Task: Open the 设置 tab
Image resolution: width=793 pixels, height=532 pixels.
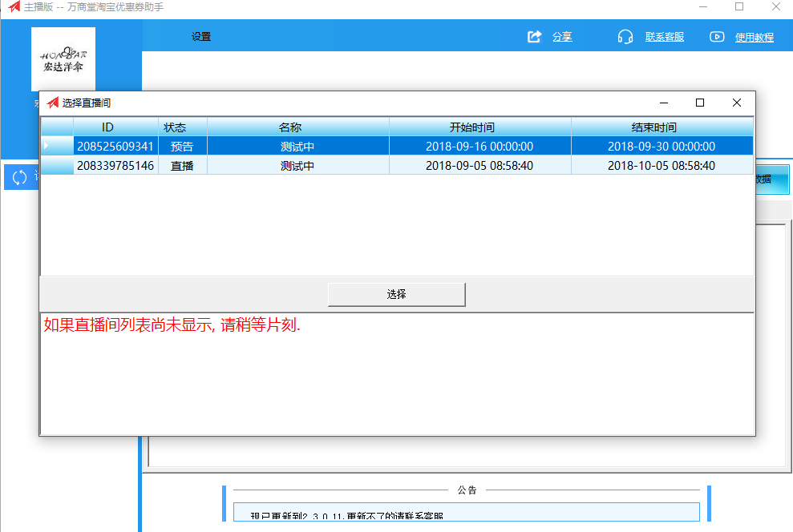Action: (200, 36)
